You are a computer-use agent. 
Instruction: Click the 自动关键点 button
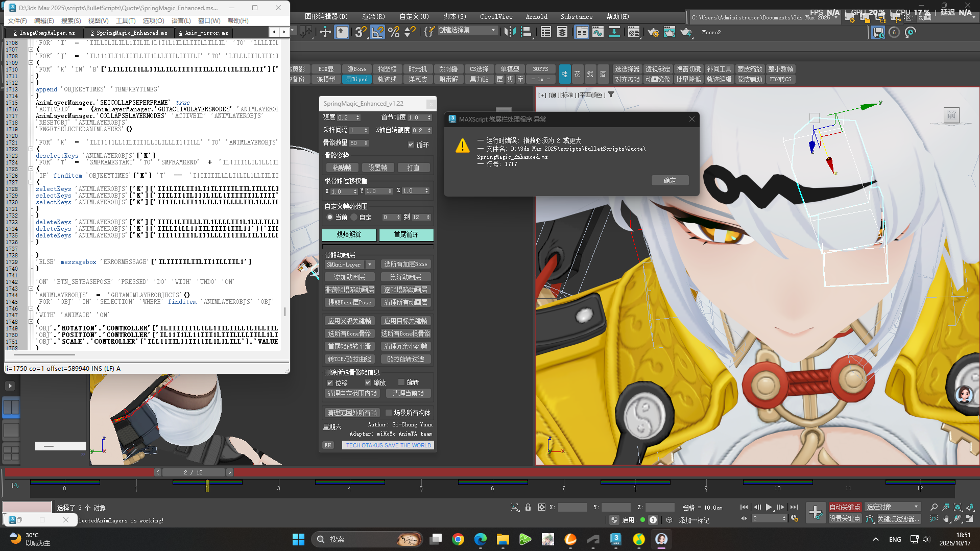(x=845, y=507)
